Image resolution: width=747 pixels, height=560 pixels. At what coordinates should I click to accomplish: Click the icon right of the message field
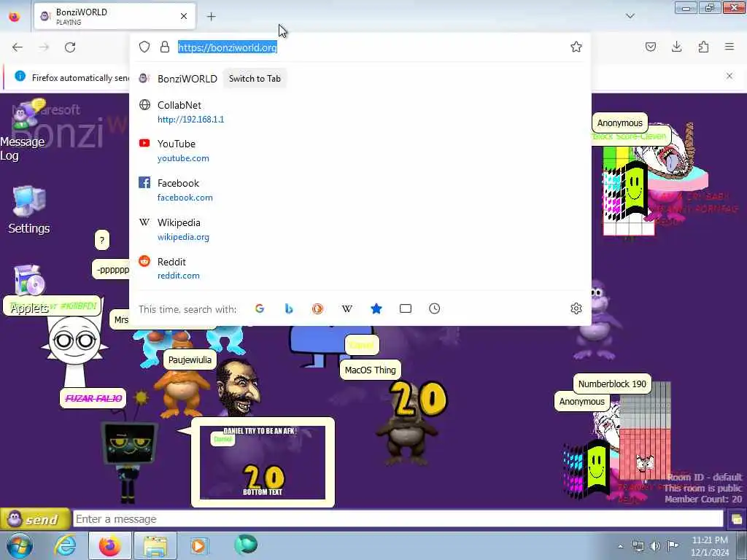pyautogui.click(x=737, y=519)
